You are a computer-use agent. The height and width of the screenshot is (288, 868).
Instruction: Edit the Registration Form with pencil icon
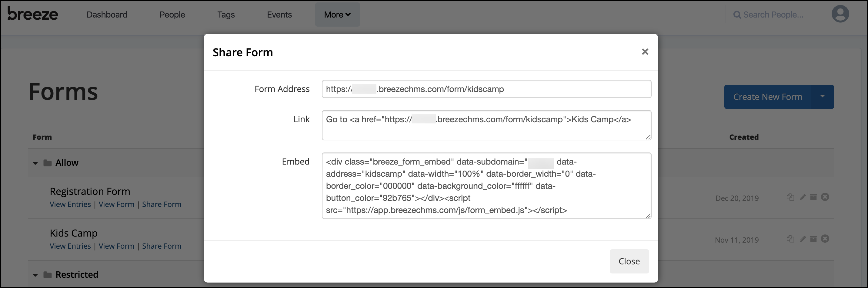pos(802,198)
